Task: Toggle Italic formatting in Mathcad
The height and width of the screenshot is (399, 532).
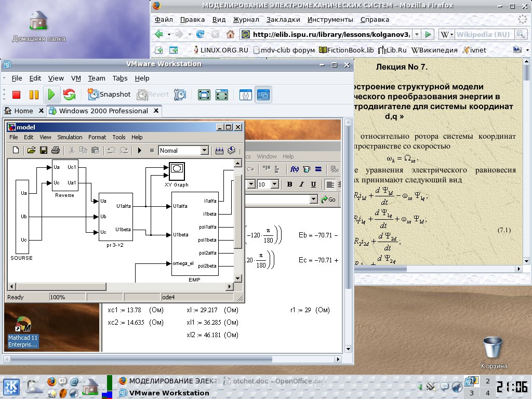Action: (x=301, y=184)
